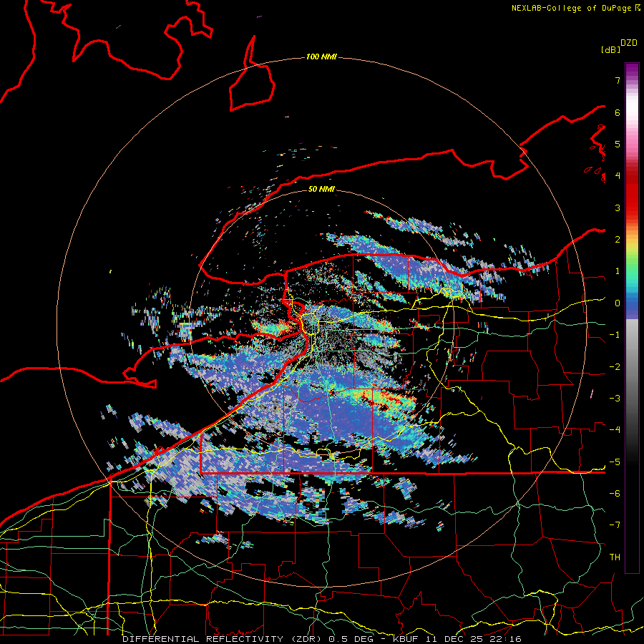This screenshot has height=644, width=644.
Task: Click the white band of the ZDR color bar
Action: pos(632,107)
